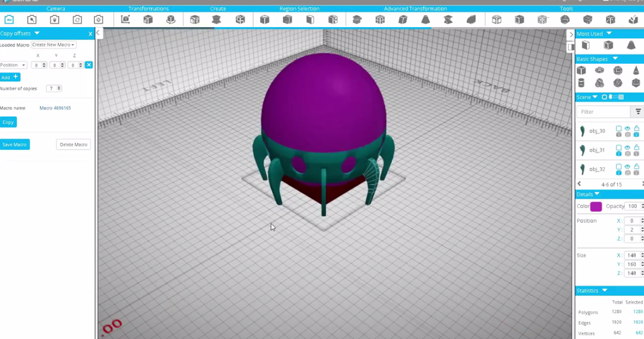Collapse the right panel with the arrow
This screenshot has height=339, width=644.
(x=571, y=34)
